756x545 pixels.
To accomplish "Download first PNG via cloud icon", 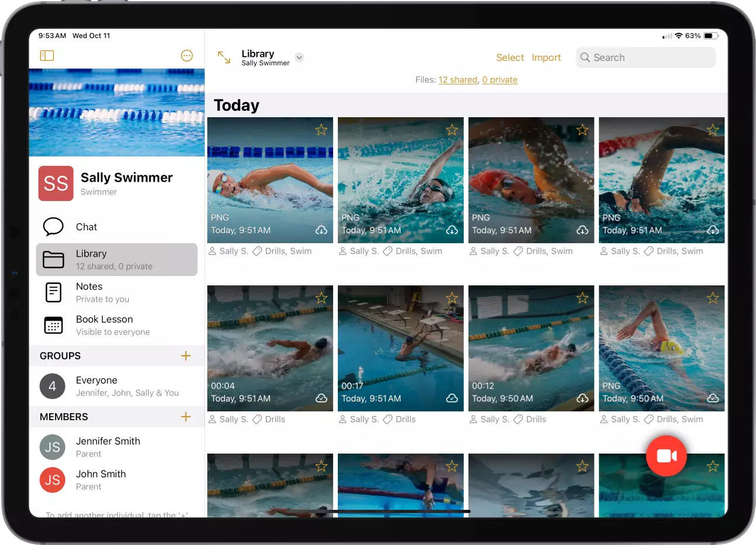I will pos(321,230).
